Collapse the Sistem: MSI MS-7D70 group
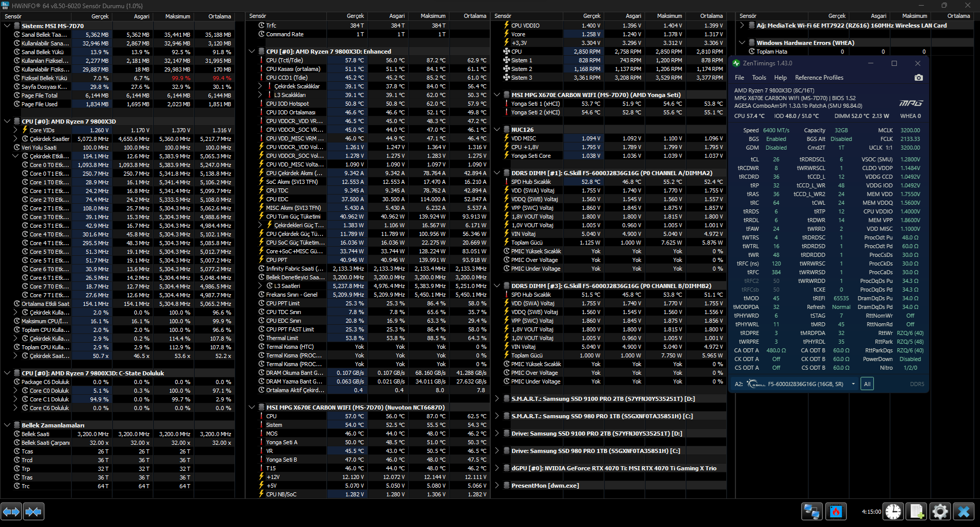Screen dimensions: 980x527 pos(7,26)
